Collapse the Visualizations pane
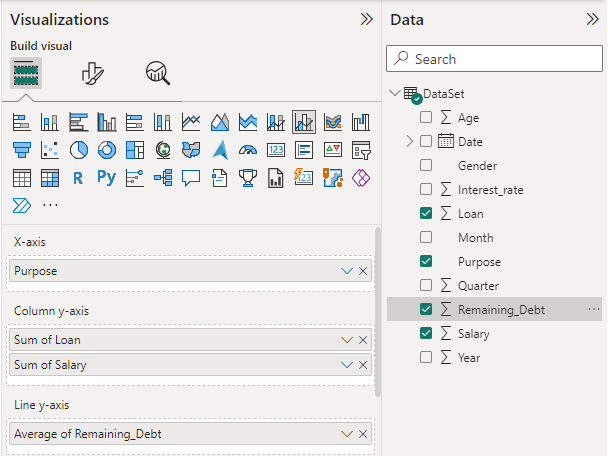Image resolution: width=608 pixels, height=456 pixels. (x=365, y=19)
